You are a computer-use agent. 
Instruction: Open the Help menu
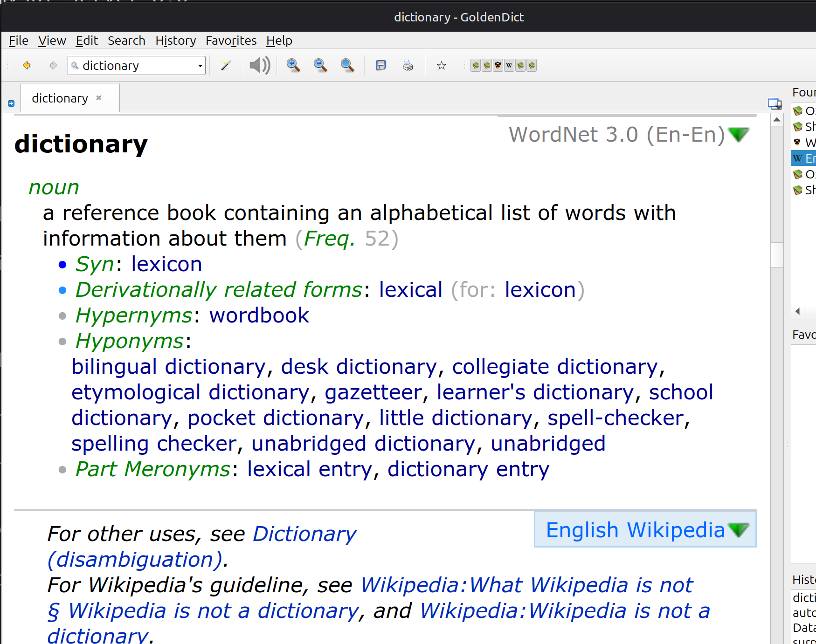[x=279, y=41]
